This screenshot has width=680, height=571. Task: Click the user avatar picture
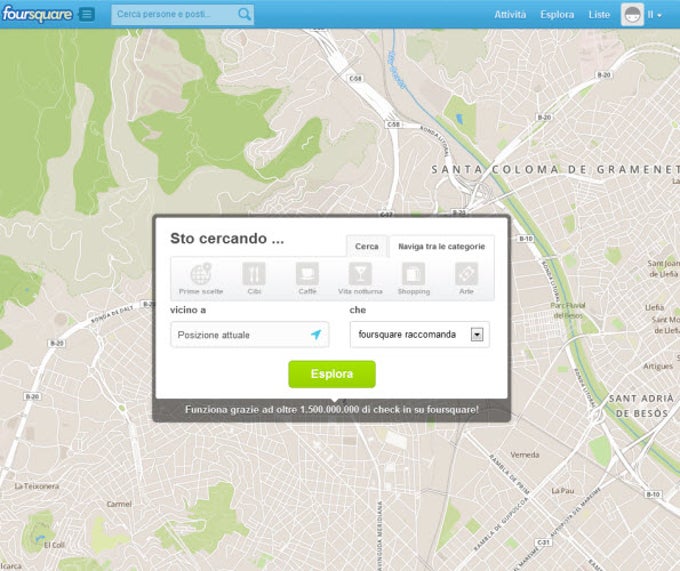[x=632, y=15]
